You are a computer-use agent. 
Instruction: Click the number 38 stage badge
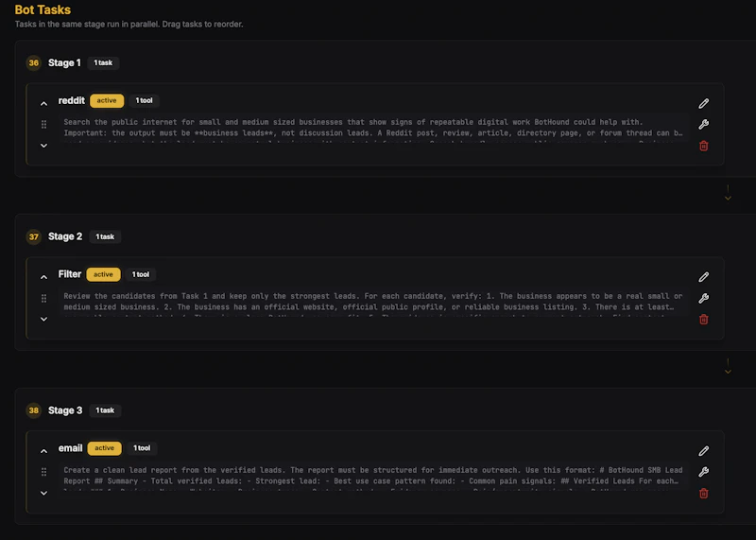34,410
